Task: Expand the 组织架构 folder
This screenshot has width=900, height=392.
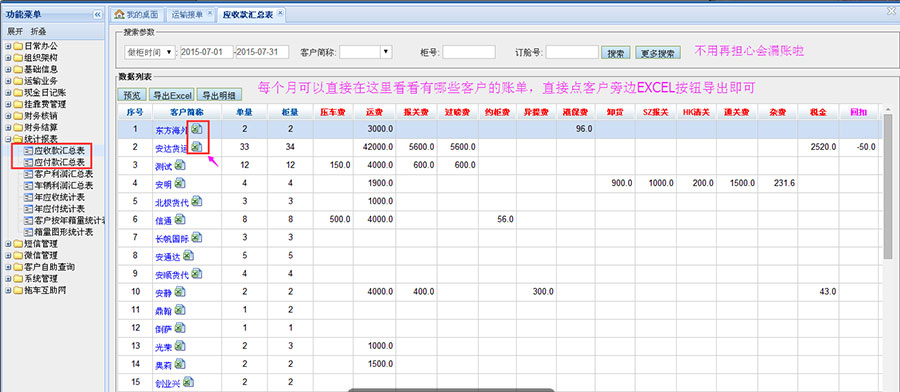Action: pos(8,57)
